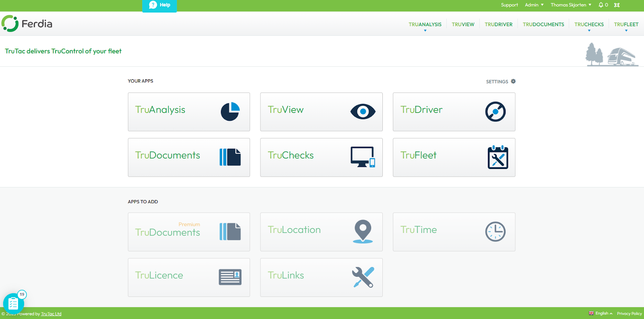
Task: Click the Help button
Action: (x=159, y=6)
